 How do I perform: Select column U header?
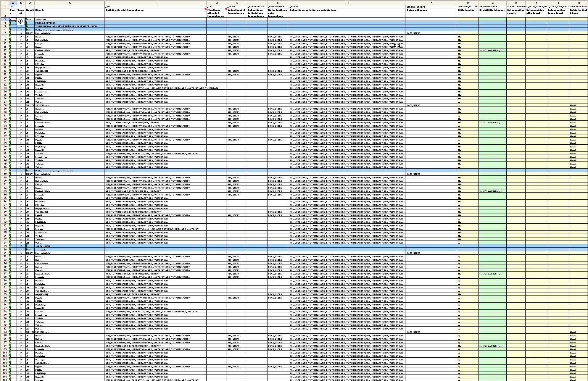(578, 3)
